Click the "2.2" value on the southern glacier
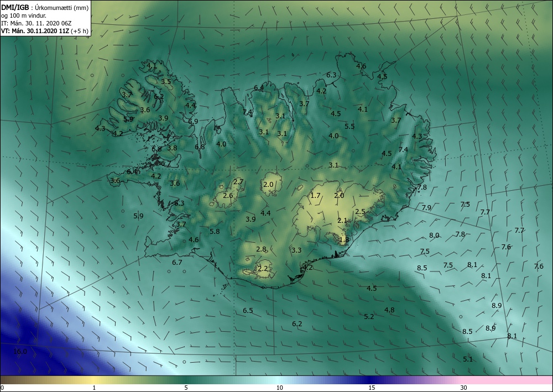Screen dimensions: 553x392 (263, 269)
